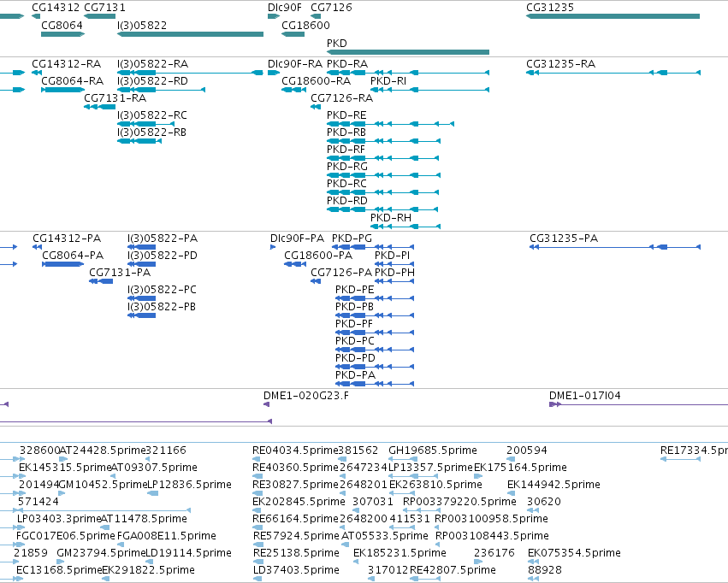Select EST LP12836.5prime
This screenshot has height=583, width=728.
(x=189, y=485)
